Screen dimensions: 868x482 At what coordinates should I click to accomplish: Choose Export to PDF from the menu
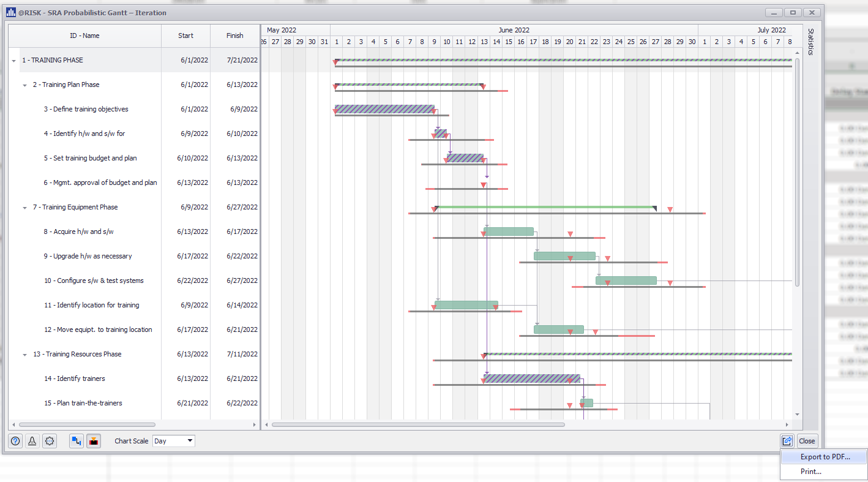click(x=825, y=457)
